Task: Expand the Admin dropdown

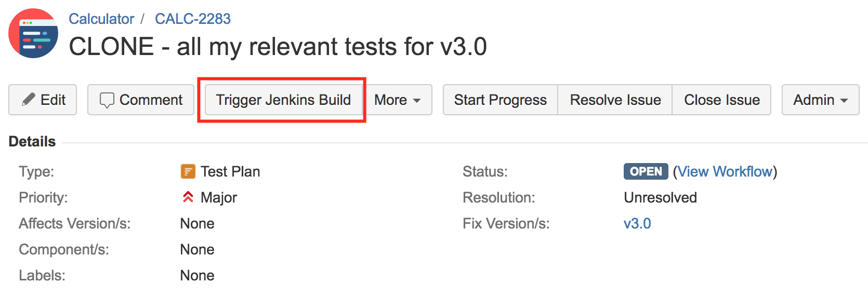Action: point(820,100)
